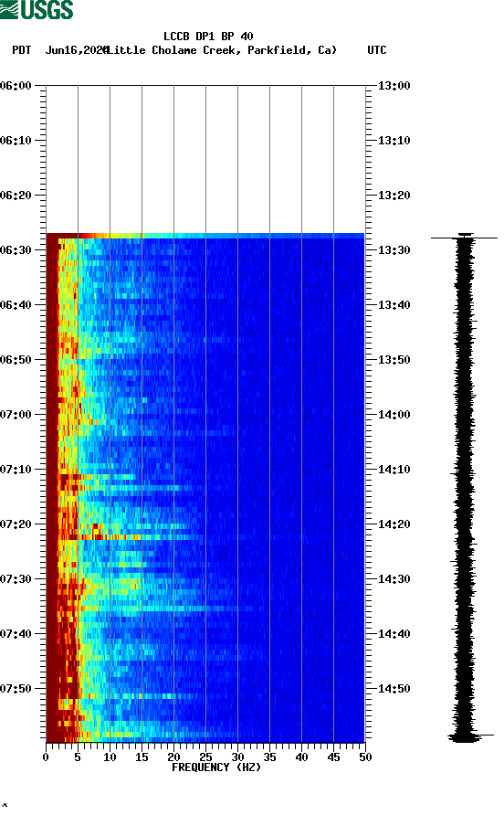
Task: Click '(Little Cholame Creek, Parkfield, Ca)' location text
Action: click(222, 50)
